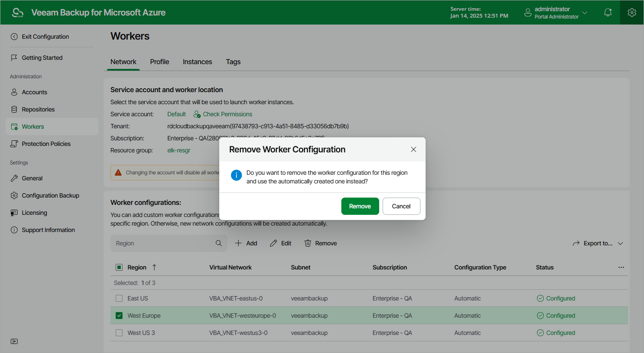Collapse sidebar using bottom-left panel icon
This screenshot has height=353, width=644.
[14, 341]
